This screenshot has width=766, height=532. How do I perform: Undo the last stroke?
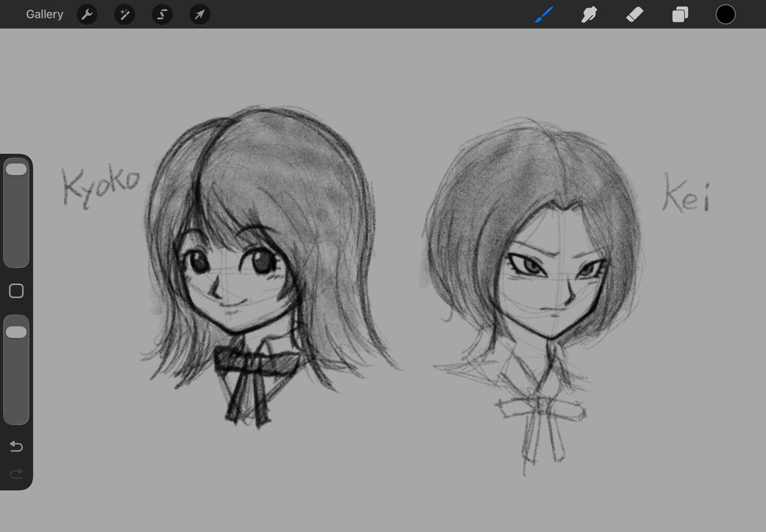click(x=17, y=446)
